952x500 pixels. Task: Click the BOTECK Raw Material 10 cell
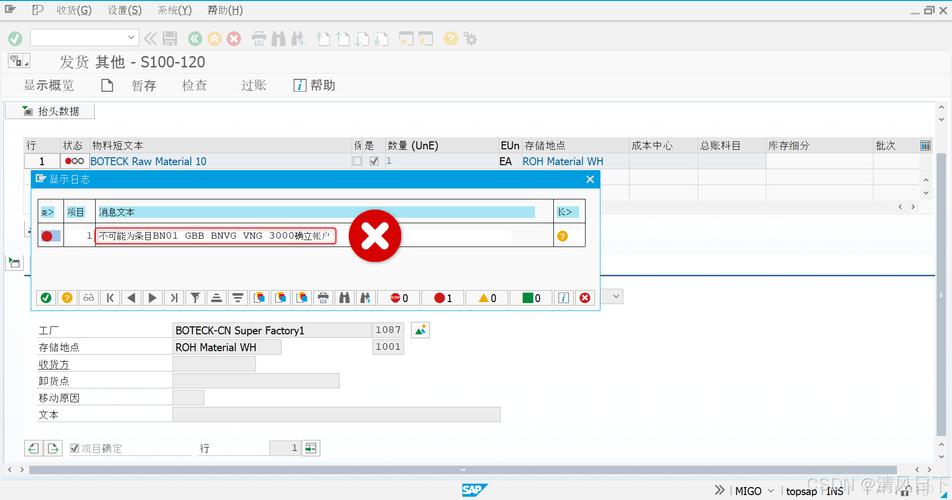[219, 161]
